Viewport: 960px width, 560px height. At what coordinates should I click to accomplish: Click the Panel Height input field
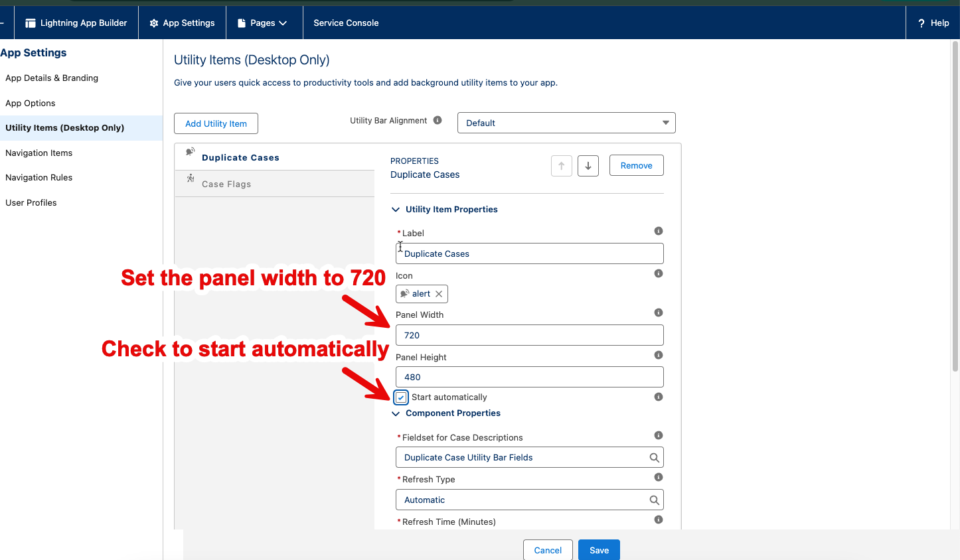pos(530,377)
